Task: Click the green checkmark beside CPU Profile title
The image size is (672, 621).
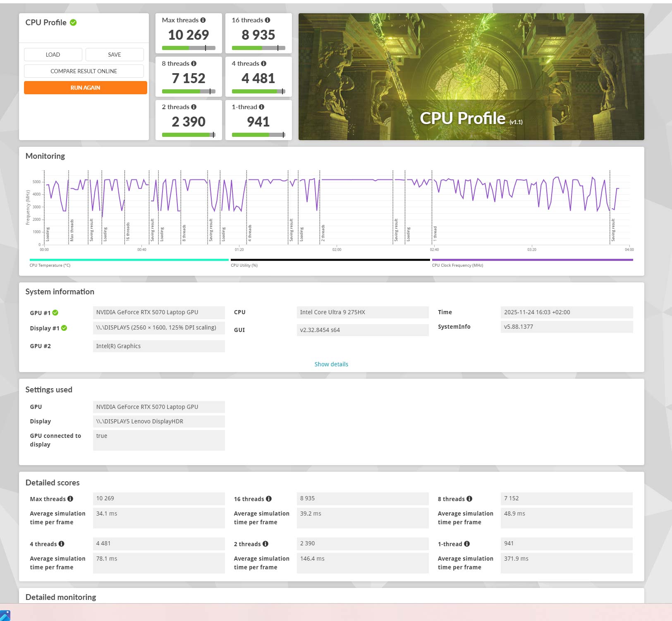Action: pos(73,23)
